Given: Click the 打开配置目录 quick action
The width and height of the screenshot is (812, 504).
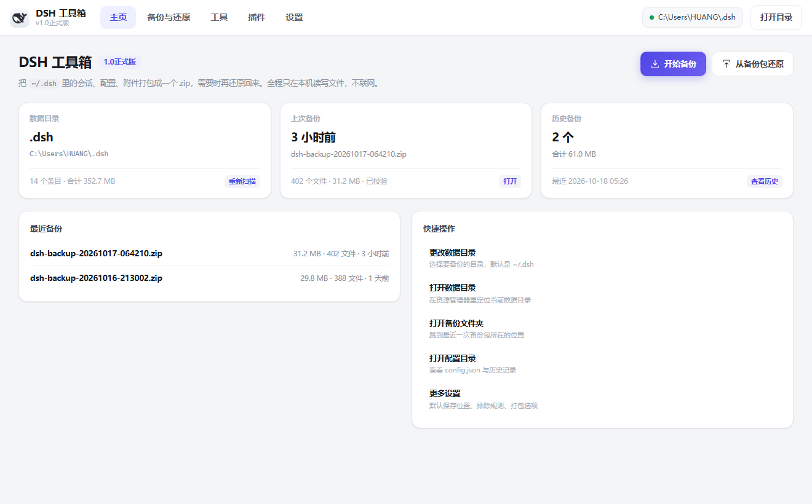Looking at the screenshot, I should click(x=602, y=364).
